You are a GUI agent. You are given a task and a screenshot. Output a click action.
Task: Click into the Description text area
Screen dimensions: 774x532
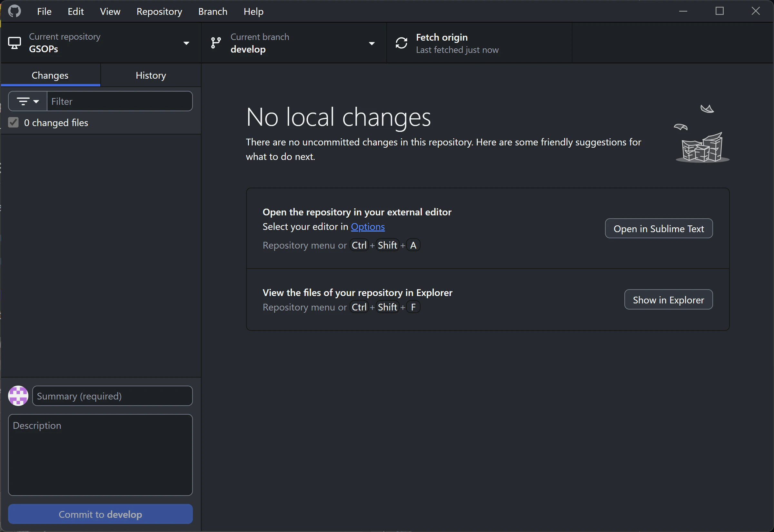click(100, 455)
